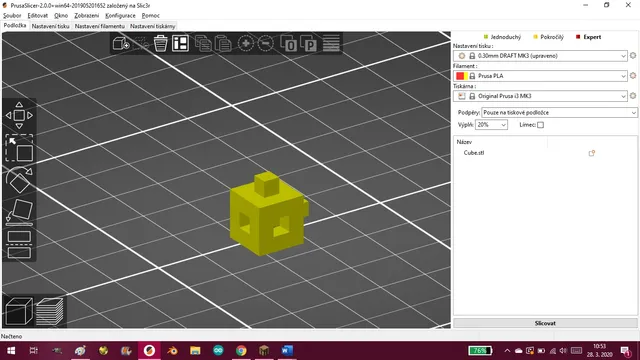The width and height of the screenshot is (640, 360).
Task: Switch to 3D editor cube view
Action: click(19, 311)
